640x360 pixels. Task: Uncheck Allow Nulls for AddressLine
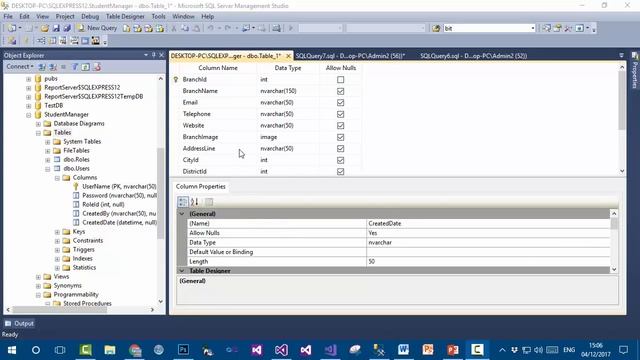[x=340, y=149]
